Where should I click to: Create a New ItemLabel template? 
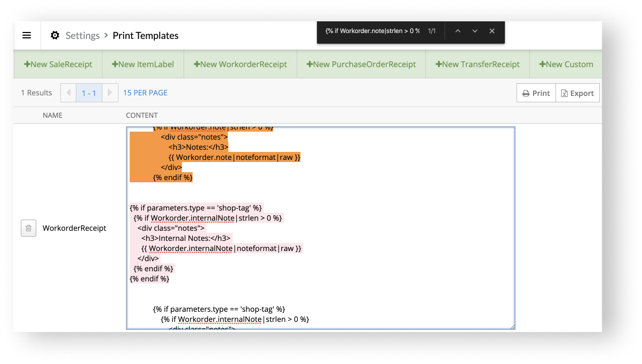point(143,64)
